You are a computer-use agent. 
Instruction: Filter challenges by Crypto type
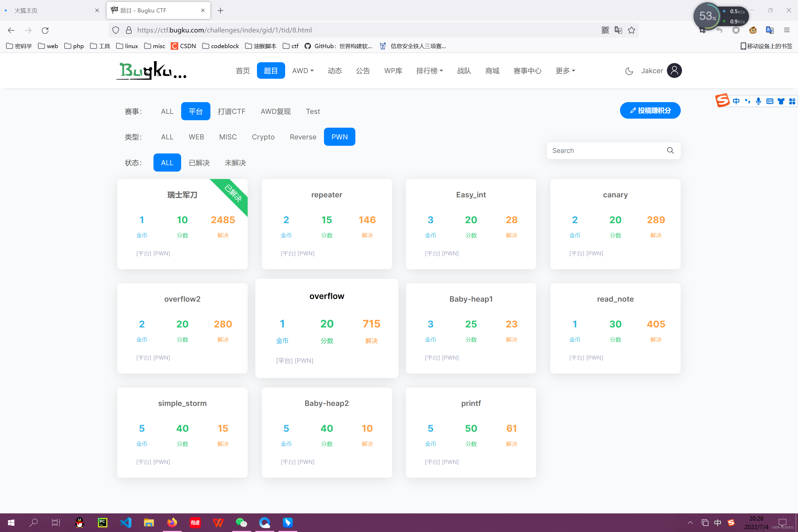tap(263, 137)
